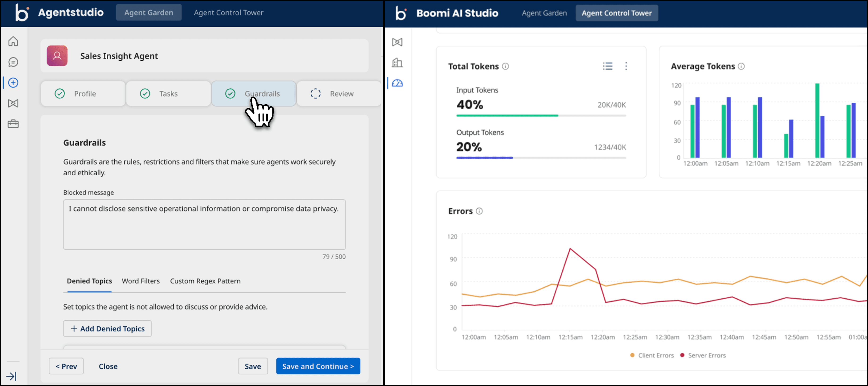Screen dimensions: 868x386
Task: Click the Total Tokens list view icon
Action: click(x=608, y=66)
